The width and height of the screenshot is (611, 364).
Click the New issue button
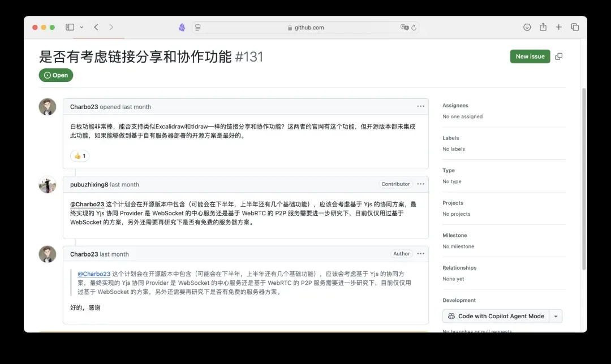point(530,57)
